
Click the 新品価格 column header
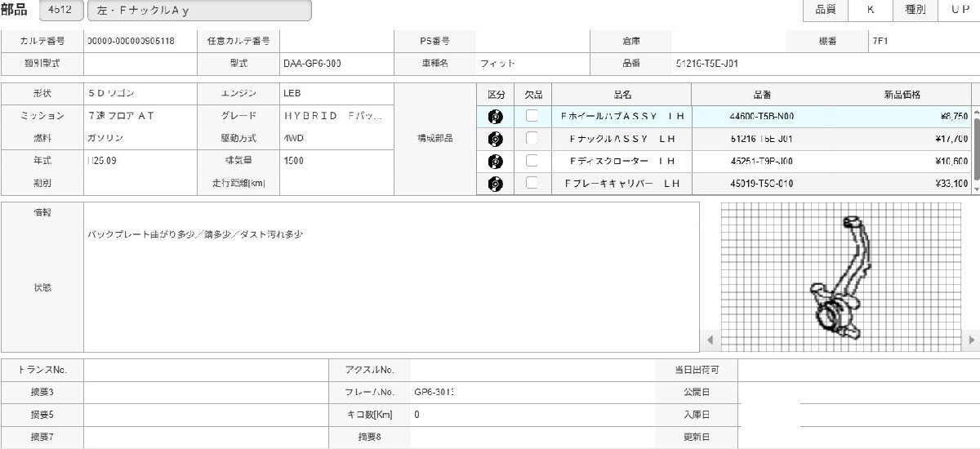coord(902,94)
